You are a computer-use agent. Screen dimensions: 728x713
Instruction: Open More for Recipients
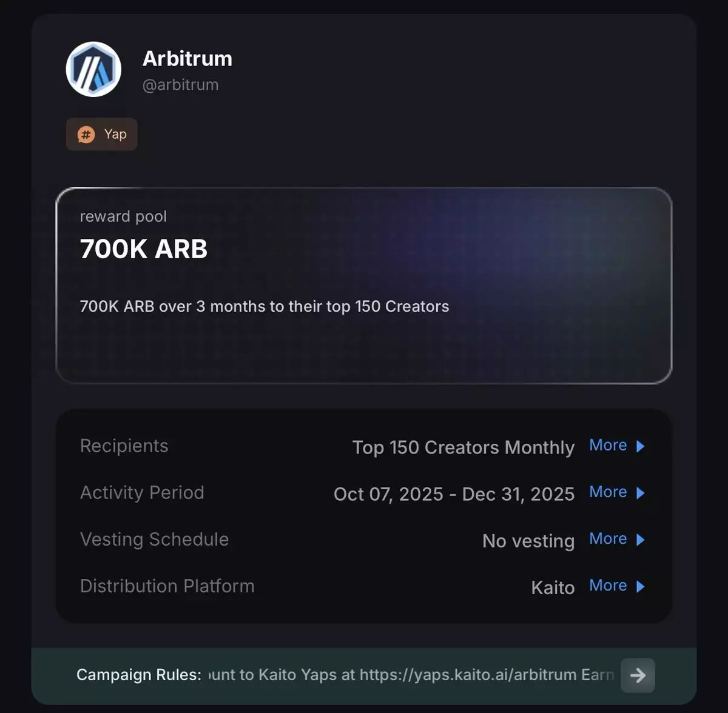(x=608, y=445)
